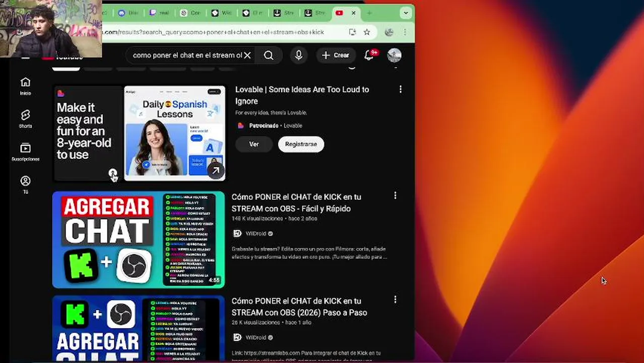
Task: Expand Chrome tab search dropdown
Action: point(406,13)
